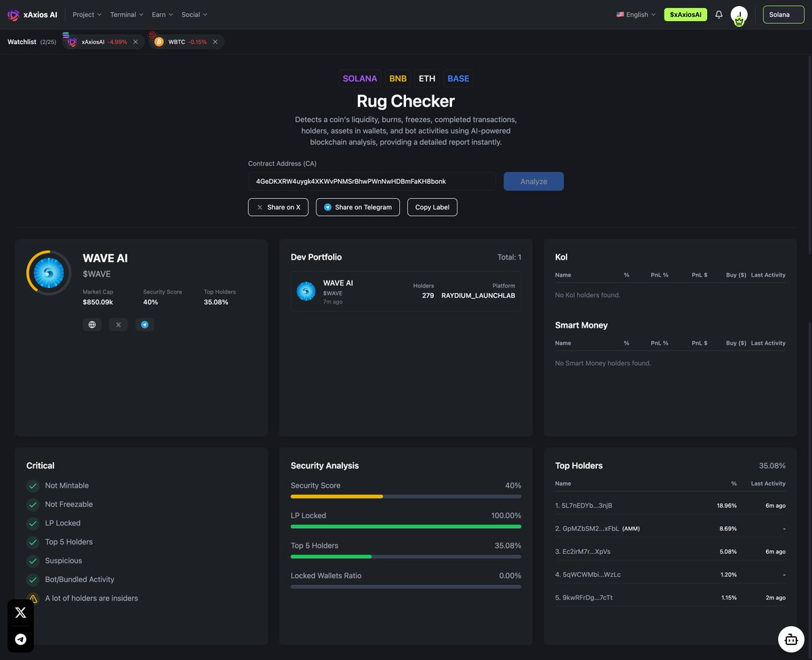Viewport: 812px width, 660px height.
Task: Click WAVE AI logo in Dev Portfolio
Action: pos(306,291)
